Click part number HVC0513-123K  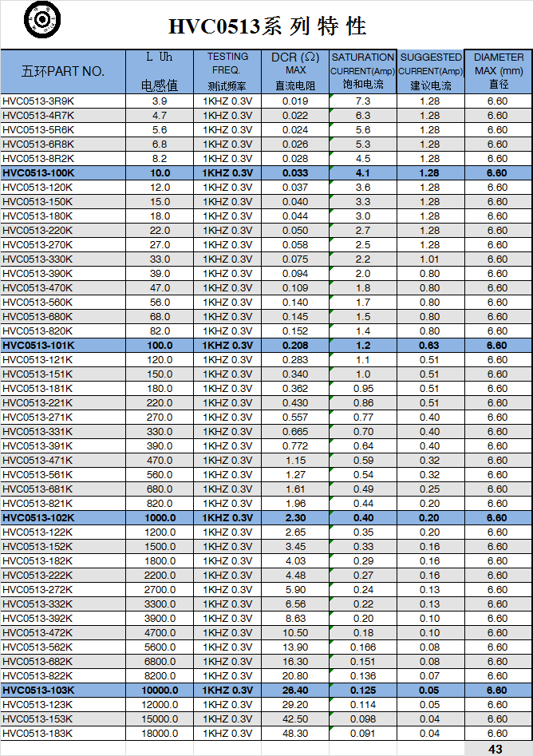(38, 705)
